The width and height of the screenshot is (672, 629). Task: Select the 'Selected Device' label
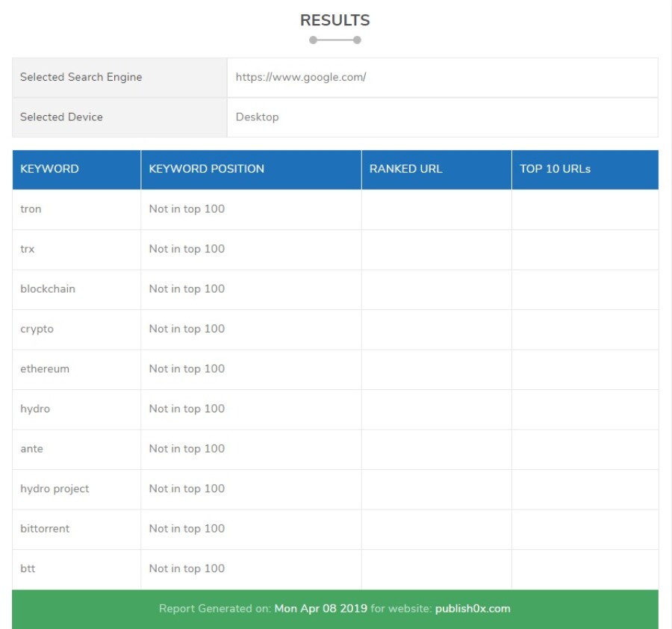point(61,117)
